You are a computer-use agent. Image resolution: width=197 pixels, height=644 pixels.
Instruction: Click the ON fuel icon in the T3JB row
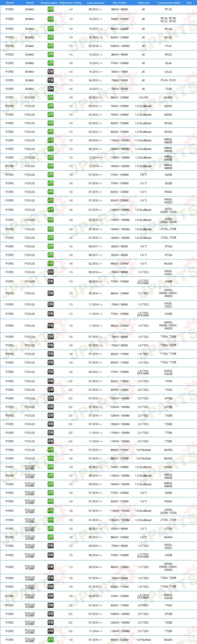click(x=50, y=89)
